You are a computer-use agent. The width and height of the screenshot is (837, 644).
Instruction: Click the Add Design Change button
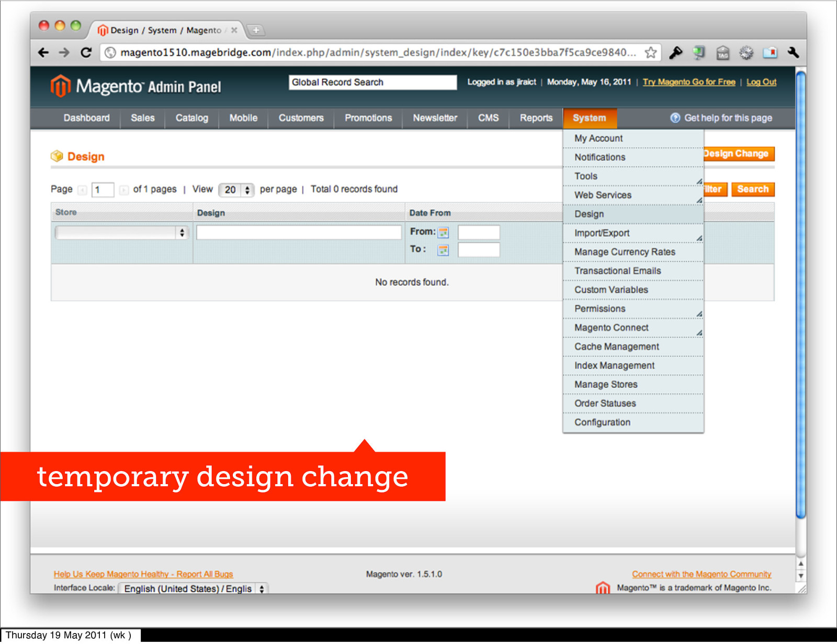(x=739, y=154)
